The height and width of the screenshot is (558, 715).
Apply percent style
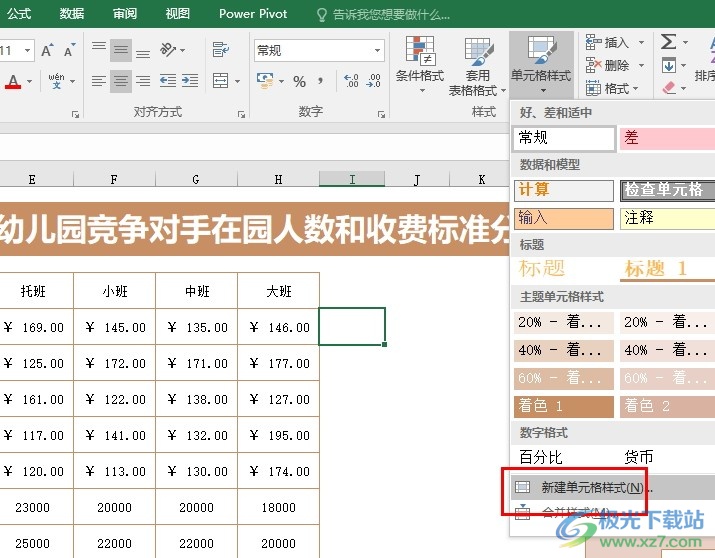[300, 82]
